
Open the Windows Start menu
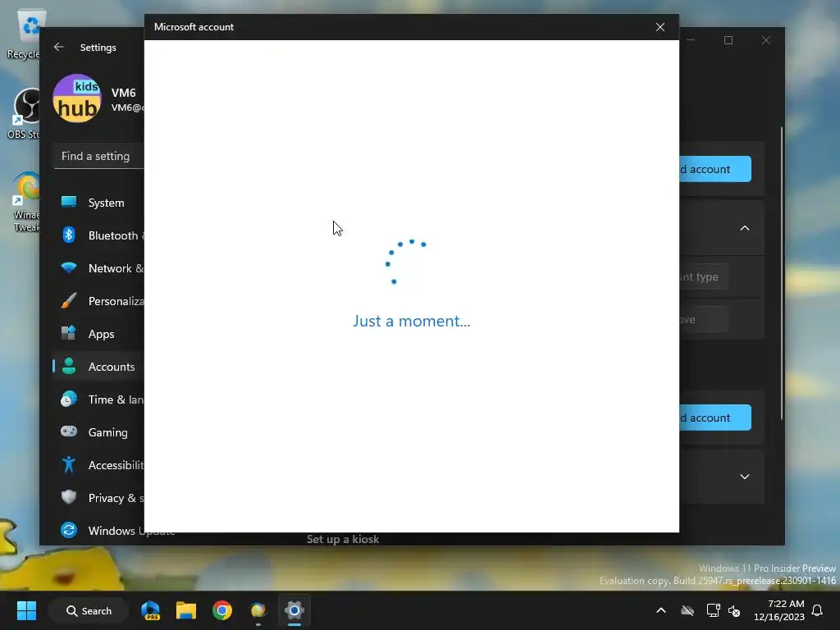click(26, 610)
